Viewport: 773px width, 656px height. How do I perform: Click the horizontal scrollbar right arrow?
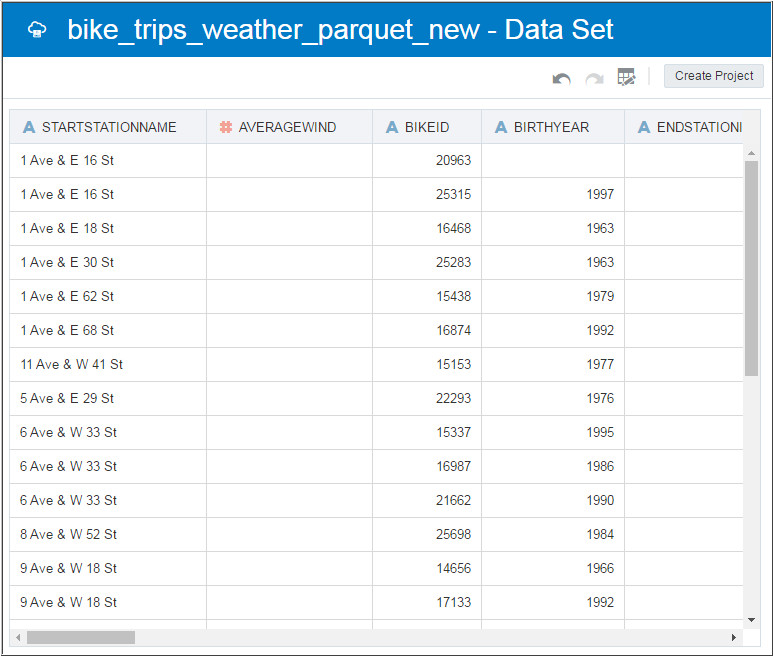click(734, 637)
